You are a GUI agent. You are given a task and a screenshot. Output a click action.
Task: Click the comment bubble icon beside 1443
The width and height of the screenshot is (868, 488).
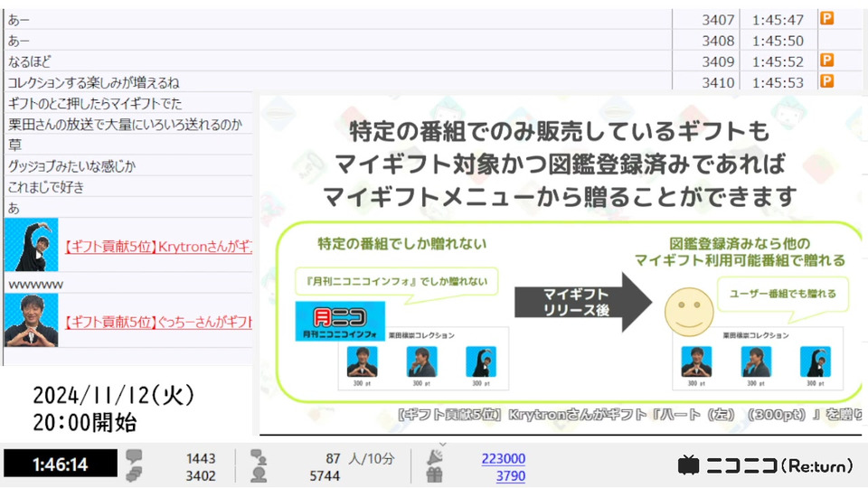click(x=134, y=456)
